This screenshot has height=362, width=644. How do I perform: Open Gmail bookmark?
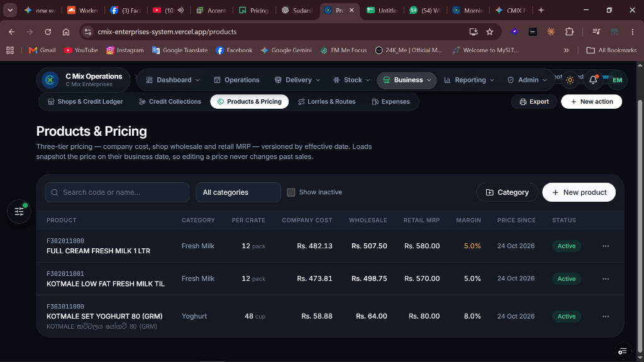pyautogui.click(x=42, y=50)
